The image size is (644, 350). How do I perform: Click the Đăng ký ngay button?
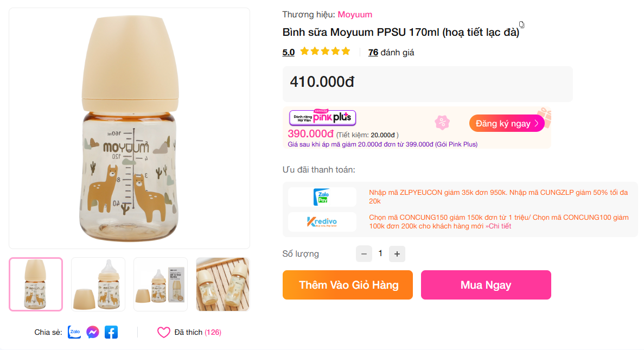click(x=506, y=123)
